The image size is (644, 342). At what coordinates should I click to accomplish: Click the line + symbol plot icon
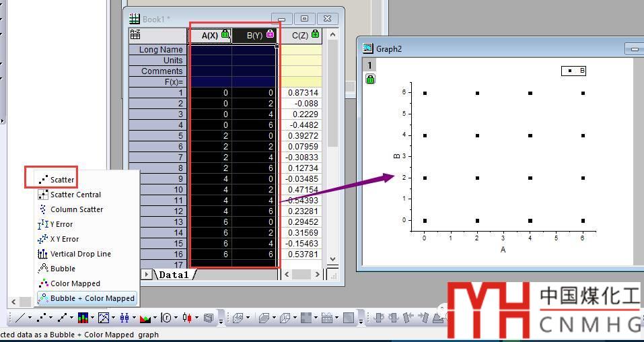coord(62,318)
